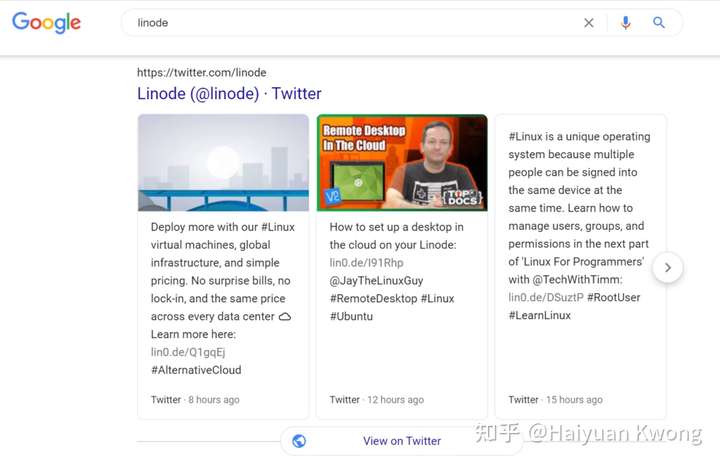Follow the lin0.de/Q1gqEj link

[188, 352]
